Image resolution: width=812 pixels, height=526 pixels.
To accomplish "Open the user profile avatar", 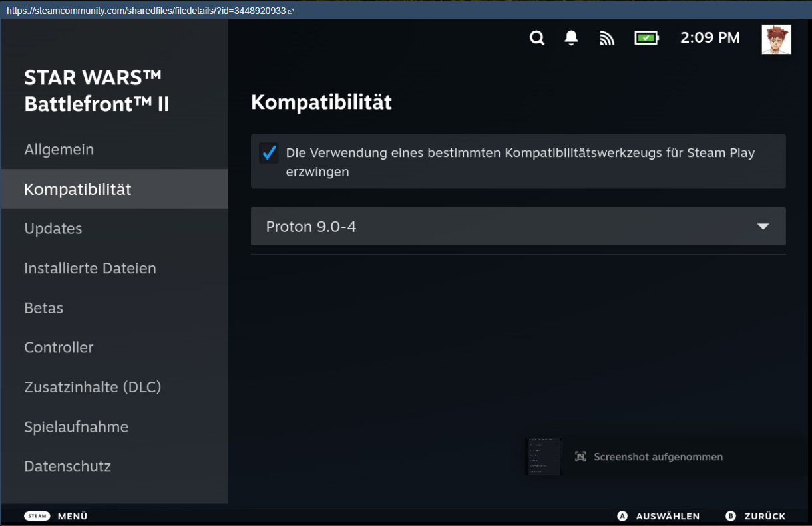I will pyautogui.click(x=776, y=39).
